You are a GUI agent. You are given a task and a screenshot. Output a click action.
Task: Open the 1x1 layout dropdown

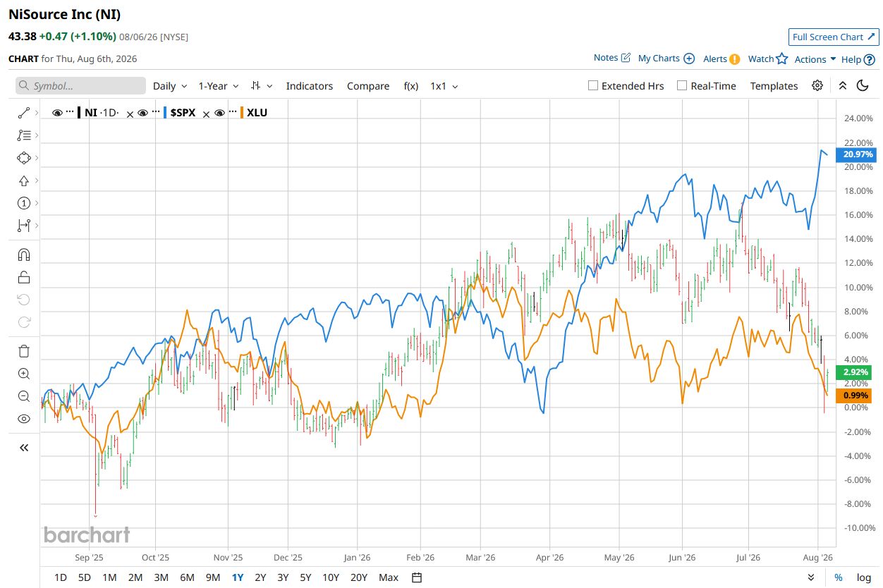click(444, 86)
